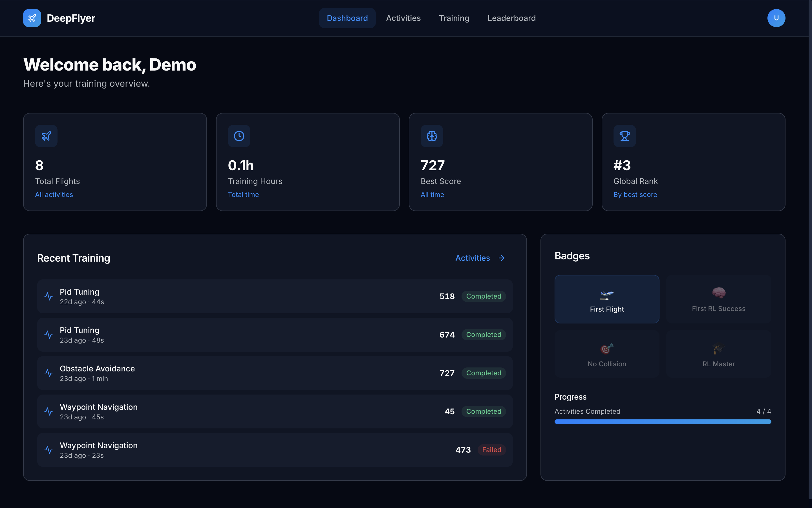The width and height of the screenshot is (812, 508).
Task: Click the First RL Success label
Action: coord(719,309)
